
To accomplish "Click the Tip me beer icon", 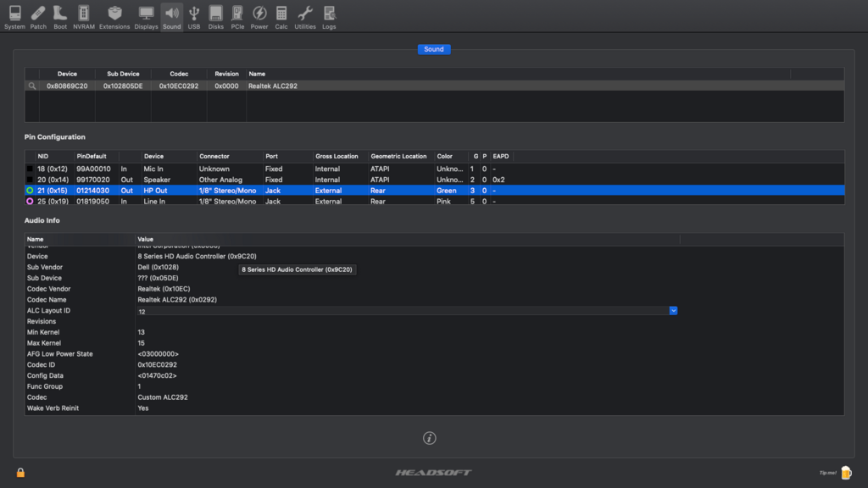I will pos(845,472).
